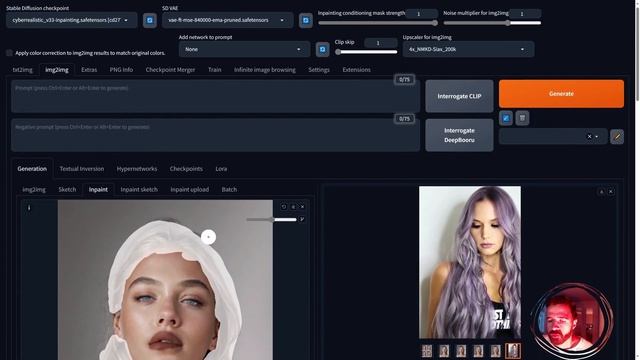Switch to the Inpaint sketch tab

pos(139,189)
